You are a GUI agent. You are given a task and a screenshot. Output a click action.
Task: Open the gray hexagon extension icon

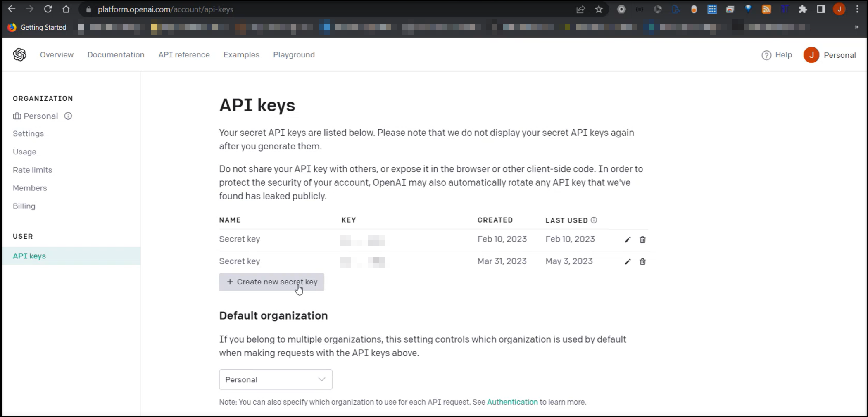[621, 9]
